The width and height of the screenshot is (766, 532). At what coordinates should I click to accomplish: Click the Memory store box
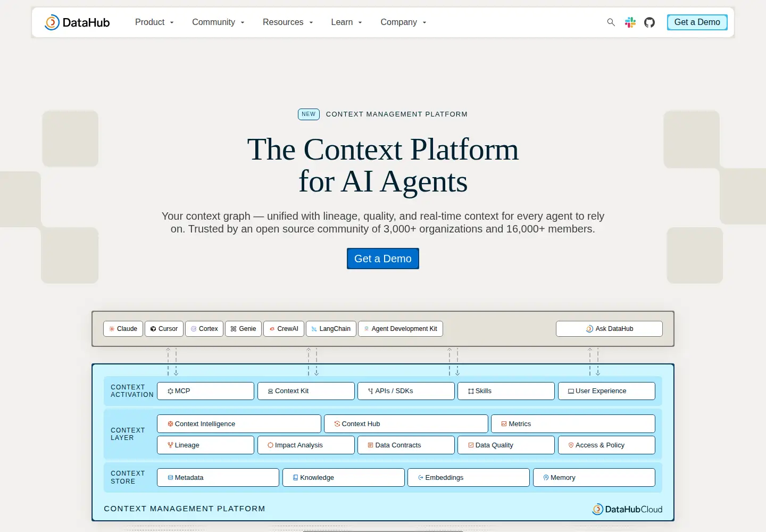[x=594, y=478]
